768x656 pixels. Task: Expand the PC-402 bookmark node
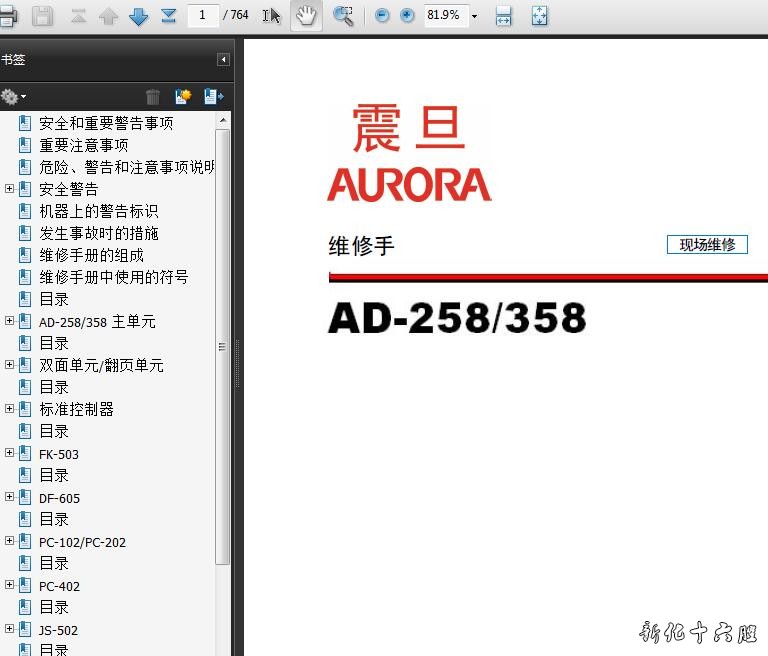tap(10, 585)
